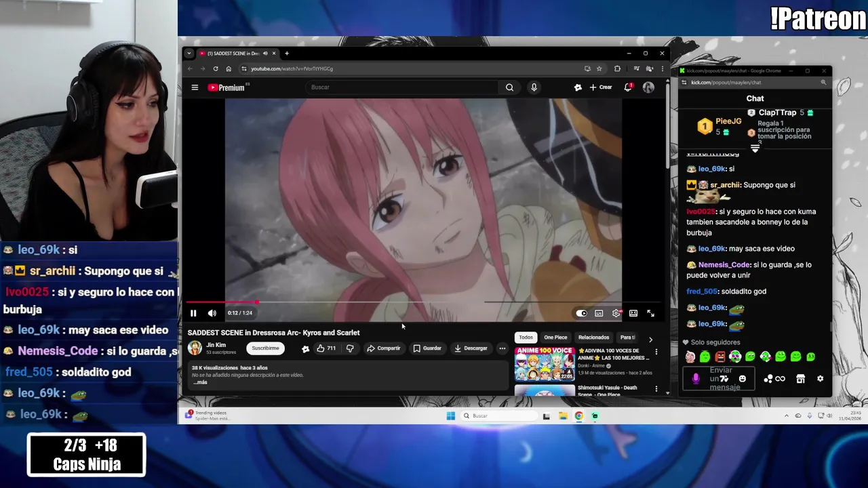The width and height of the screenshot is (868, 488).
Task: Click the Windows taskbar Buscar search box
Action: pyautogui.click(x=499, y=416)
